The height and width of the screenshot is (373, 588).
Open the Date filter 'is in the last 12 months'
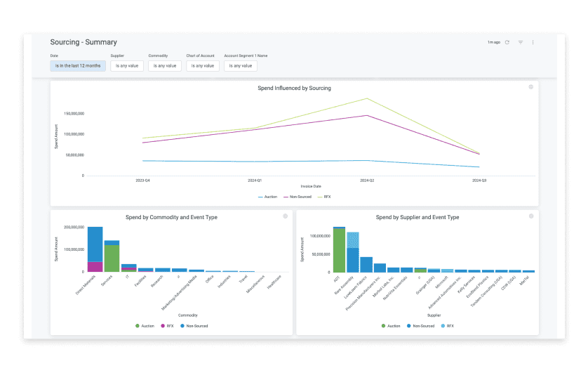pos(78,65)
